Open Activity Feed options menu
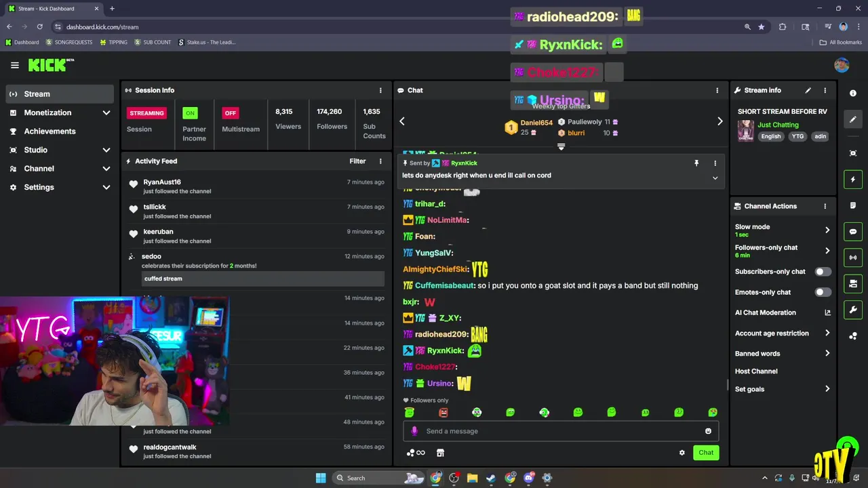Image resolution: width=868 pixels, height=488 pixels. point(380,161)
